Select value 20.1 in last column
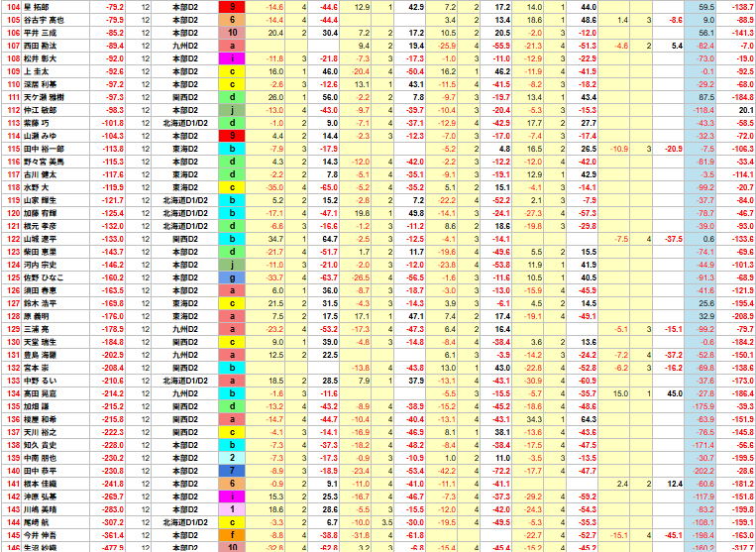Image resolution: width=756 pixels, height=552 pixels. (x=745, y=110)
